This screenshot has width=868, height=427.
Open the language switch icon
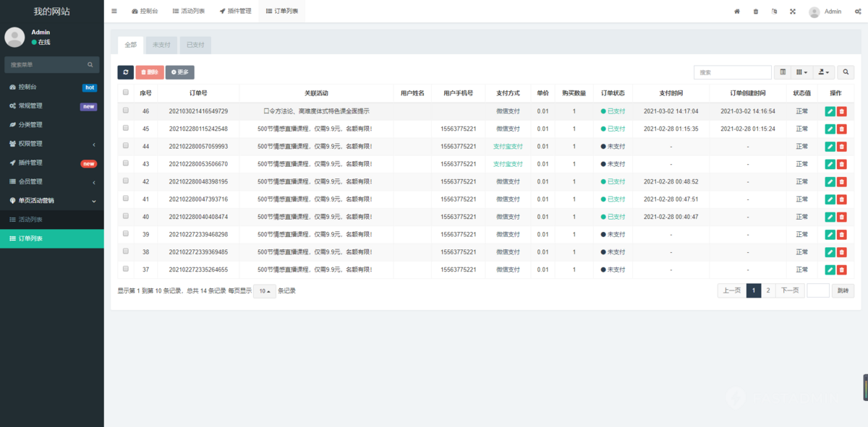(x=774, y=12)
